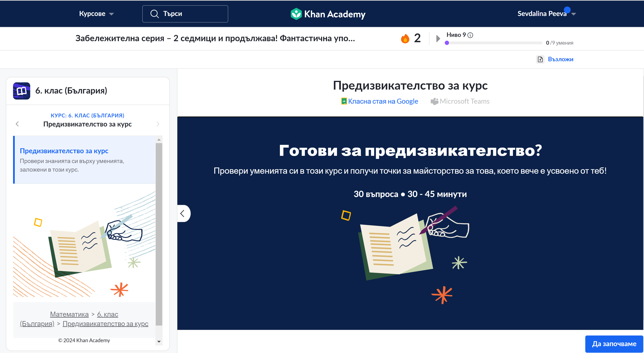The image size is (644, 353).
Task: Click the sidebar scroll down arrow
Action: pyautogui.click(x=159, y=342)
